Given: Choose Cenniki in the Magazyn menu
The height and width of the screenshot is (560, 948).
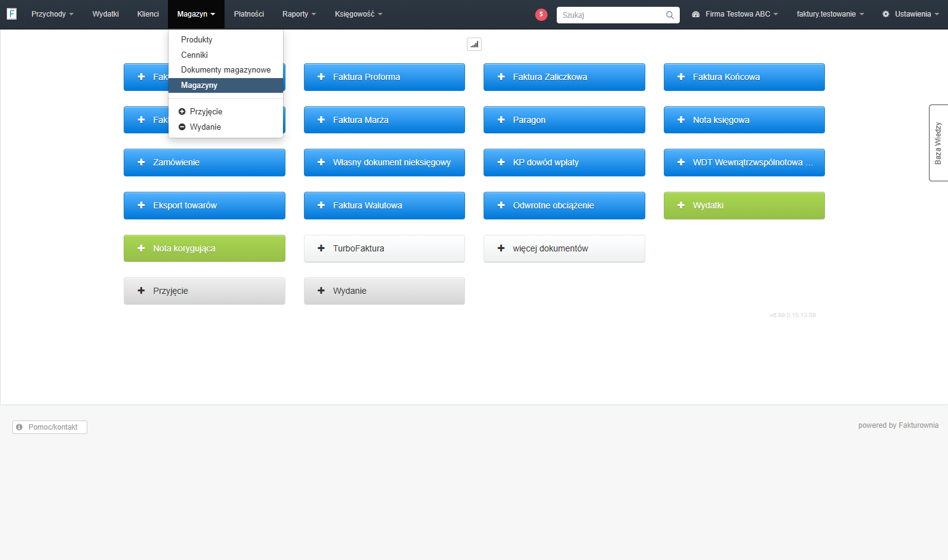Looking at the screenshot, I should click(x=226, y=55).
